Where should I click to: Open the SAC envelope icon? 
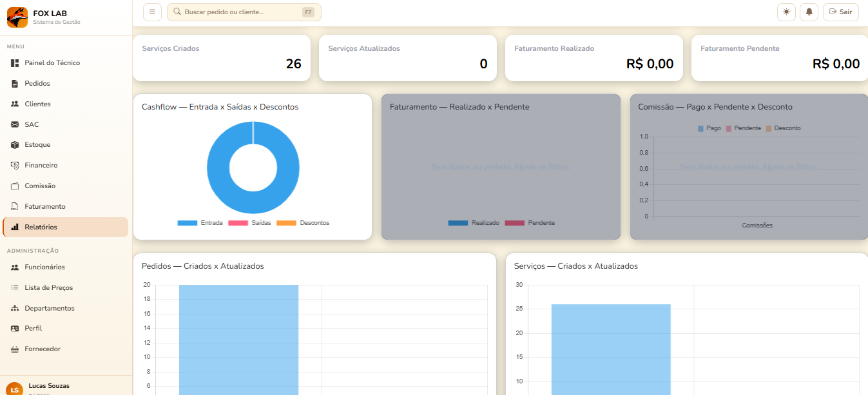15,124
